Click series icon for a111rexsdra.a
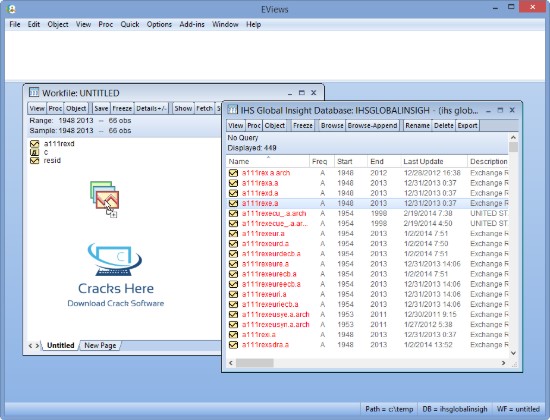This screenshot has width=550, height=420. (233, 345)
